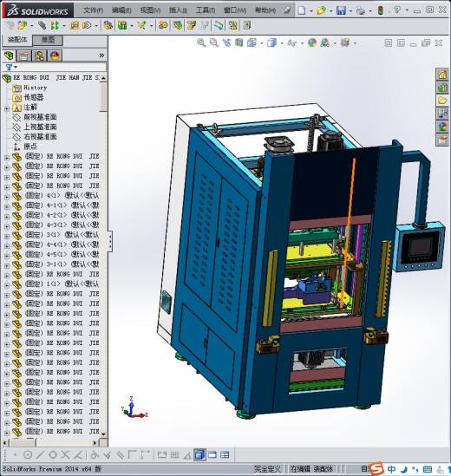Viewport: 451px width, 476px height.
Task: Click the Save floppy disk icon
Action: click(341, 10)
